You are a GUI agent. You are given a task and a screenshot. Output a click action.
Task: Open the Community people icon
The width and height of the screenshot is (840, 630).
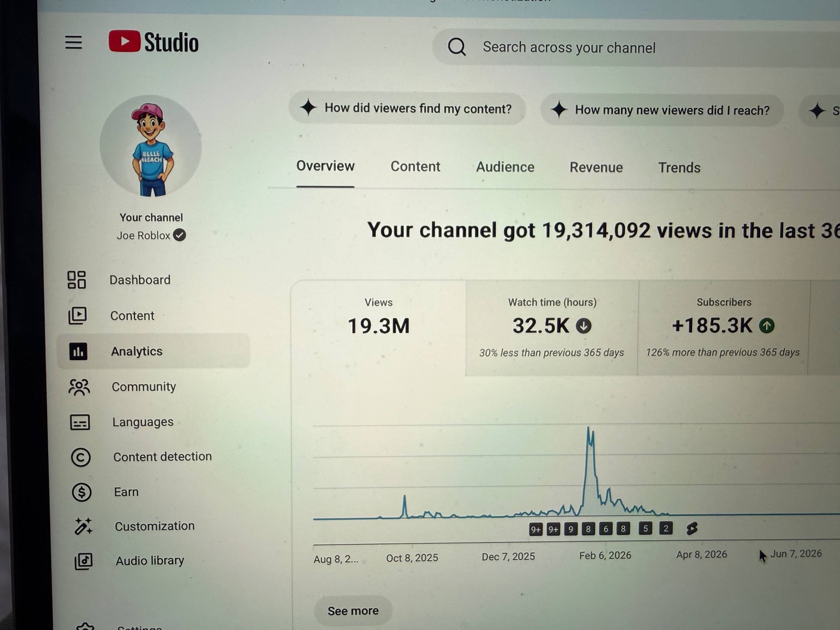point(79,387)
